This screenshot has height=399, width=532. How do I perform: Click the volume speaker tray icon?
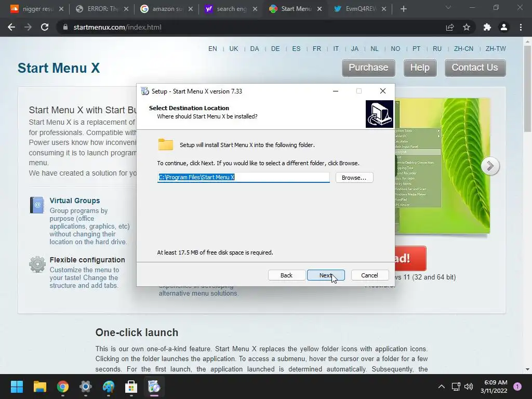click(468, 387)
